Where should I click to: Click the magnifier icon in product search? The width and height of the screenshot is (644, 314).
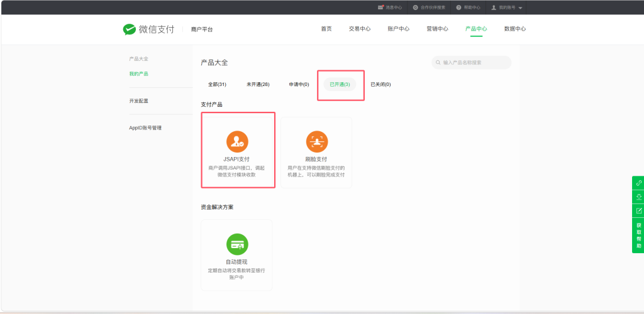pos(438,63)
